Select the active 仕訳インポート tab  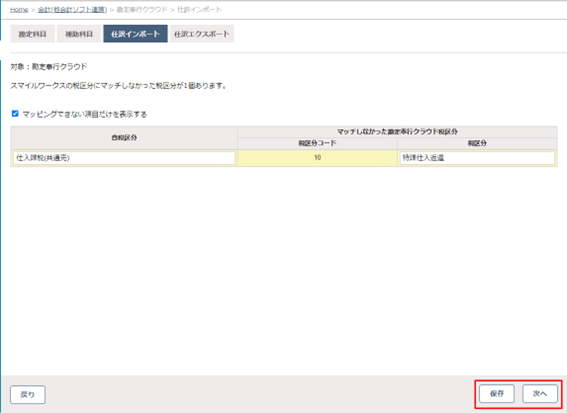coord(135,34)
